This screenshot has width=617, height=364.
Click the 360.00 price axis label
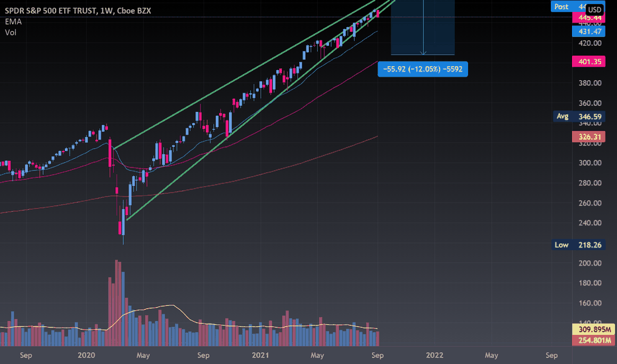pyautogui.click(x=590, y=103)
